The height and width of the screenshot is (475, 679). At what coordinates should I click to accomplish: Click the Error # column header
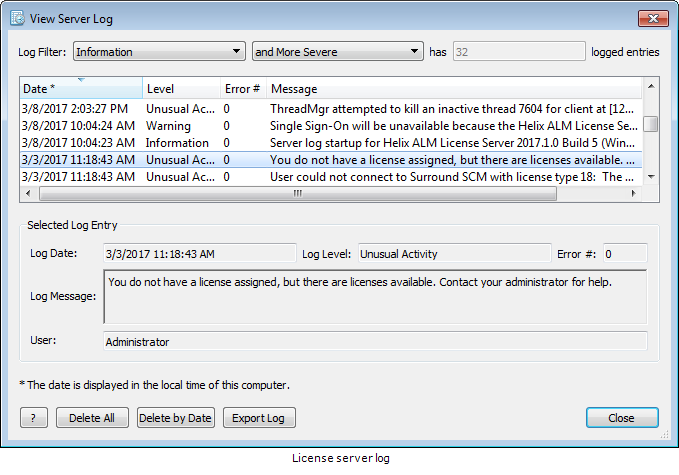pos(242,89)
